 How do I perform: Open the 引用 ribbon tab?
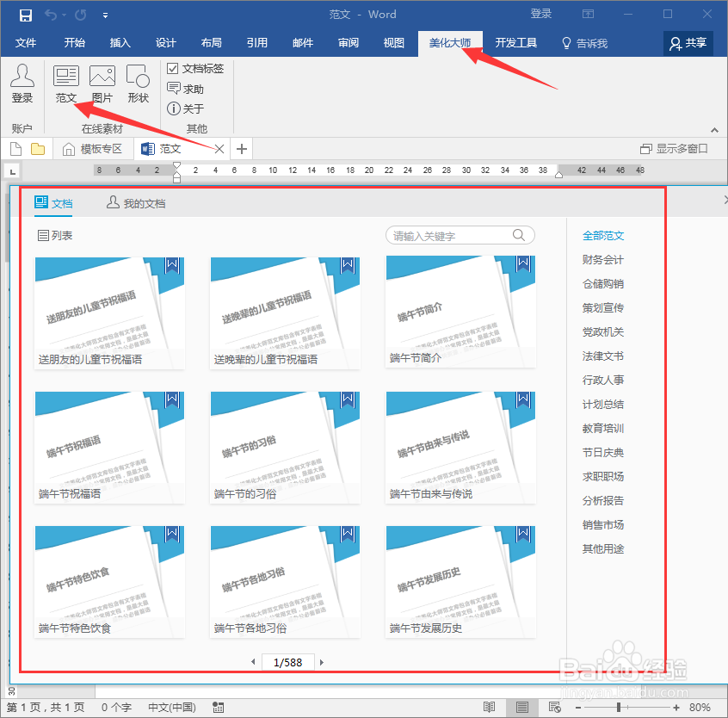[x=256, y=43]
